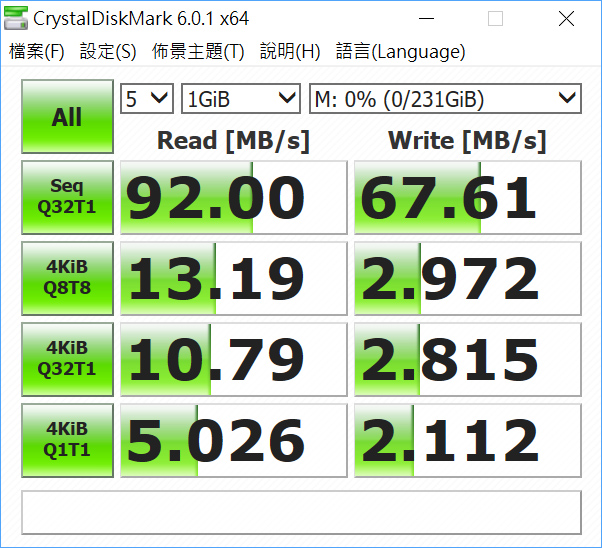Viewport: 602px width, 548px height.
Task: Open the 1GiB test size dropdown
Action: tap(241, 99)
